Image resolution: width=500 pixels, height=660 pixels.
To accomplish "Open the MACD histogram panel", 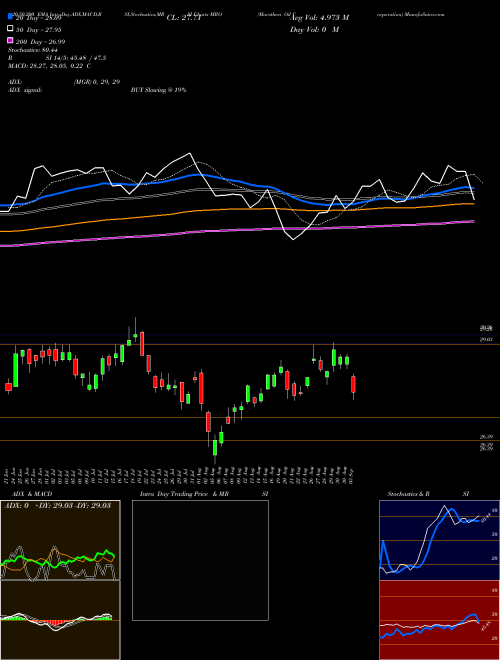I will tap(60, 620).
